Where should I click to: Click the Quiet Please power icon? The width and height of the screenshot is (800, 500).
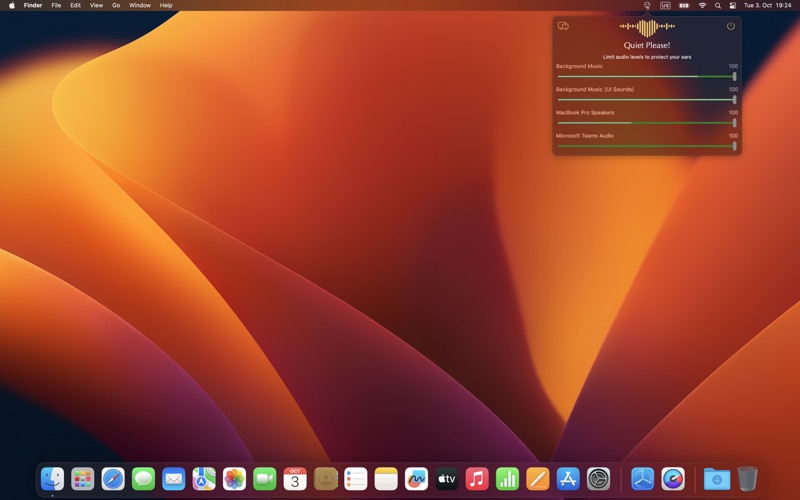tap(731, 26)
